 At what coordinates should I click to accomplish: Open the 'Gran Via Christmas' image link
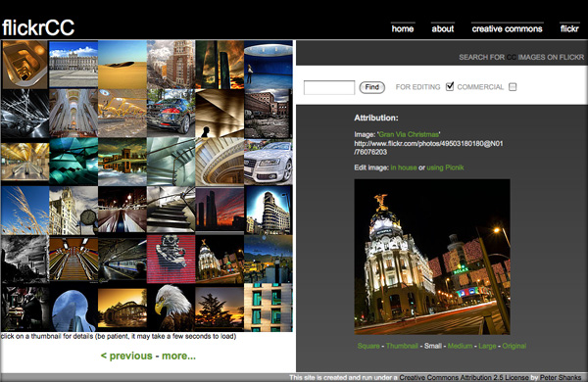point(409,134)
